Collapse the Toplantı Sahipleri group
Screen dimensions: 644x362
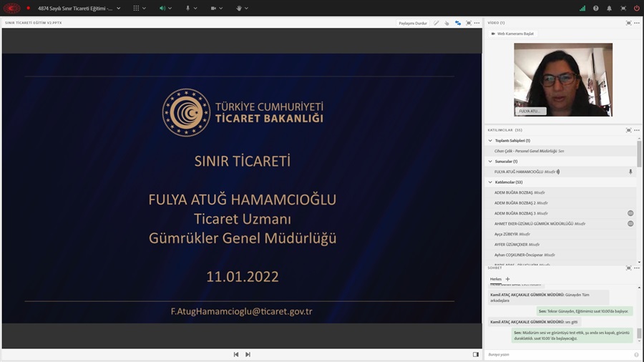(x=490, y=140)
